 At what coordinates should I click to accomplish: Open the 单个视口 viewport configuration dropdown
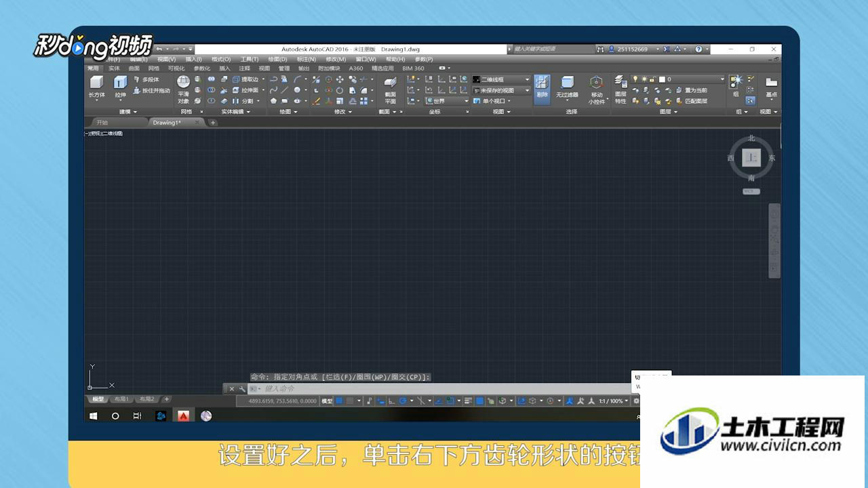coord(492,101)
